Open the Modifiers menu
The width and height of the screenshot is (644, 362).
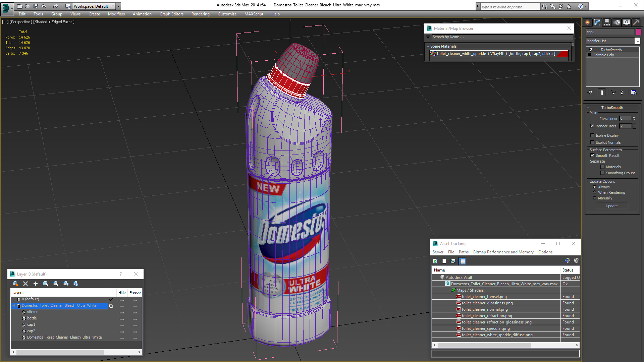[x=116, y=14]
